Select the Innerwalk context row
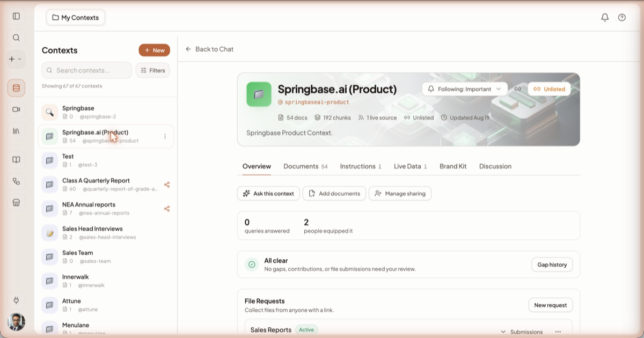Image resolution: width=644 pixels, height=338 pixels. (x=106, y=281)
